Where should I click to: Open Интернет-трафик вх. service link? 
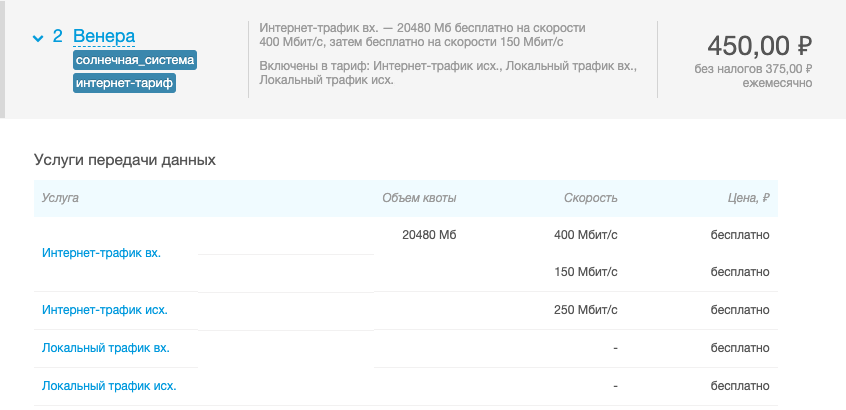[x=101, y=253]
